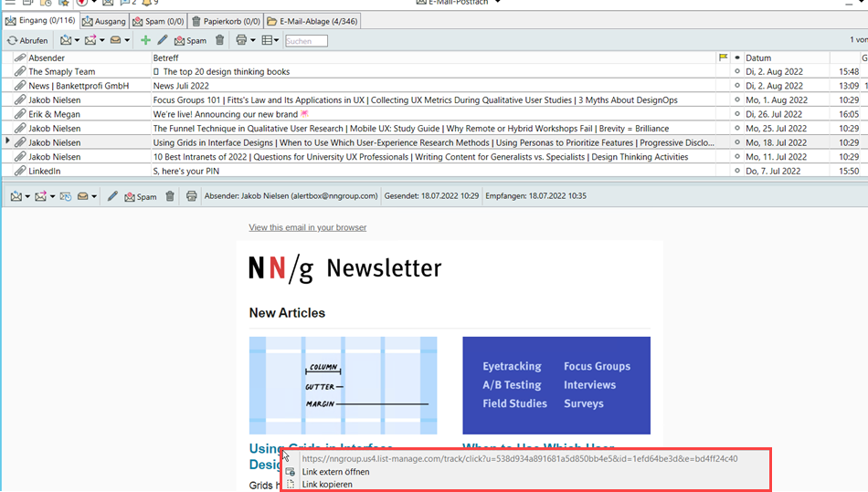Open the print dropdown arrow in upper toolbar
This screenshot has height=492, width=868.
click(252, 40)
